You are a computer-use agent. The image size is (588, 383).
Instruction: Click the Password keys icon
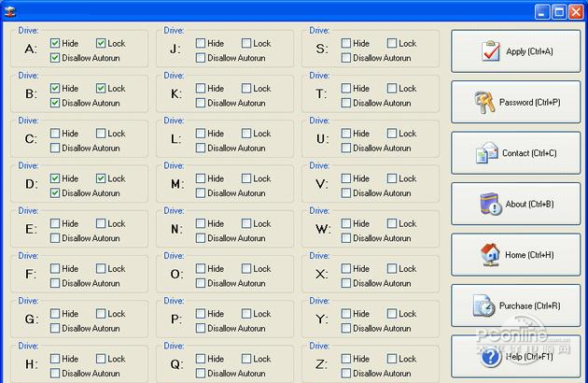[484, 102]
